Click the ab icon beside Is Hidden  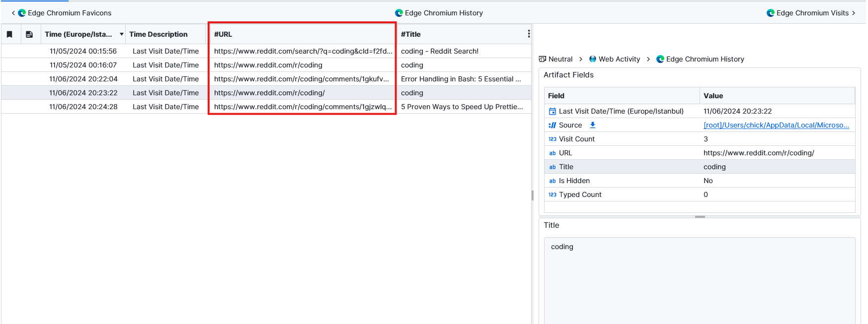coord(552,181)
